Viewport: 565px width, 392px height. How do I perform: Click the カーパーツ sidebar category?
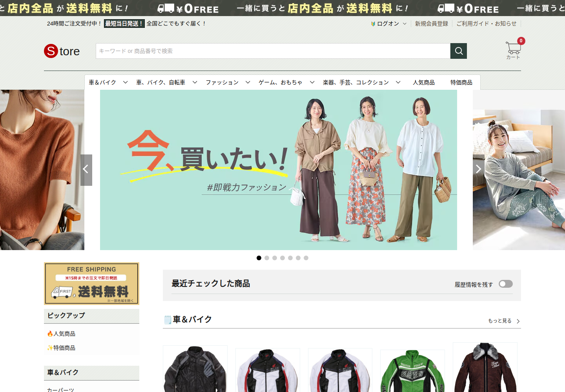tap(60, 390)
